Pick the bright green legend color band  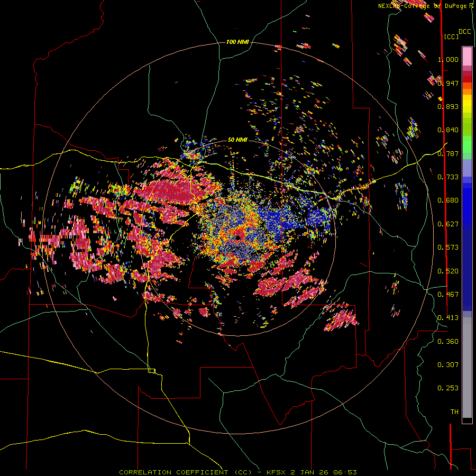[x=467, y=144]
